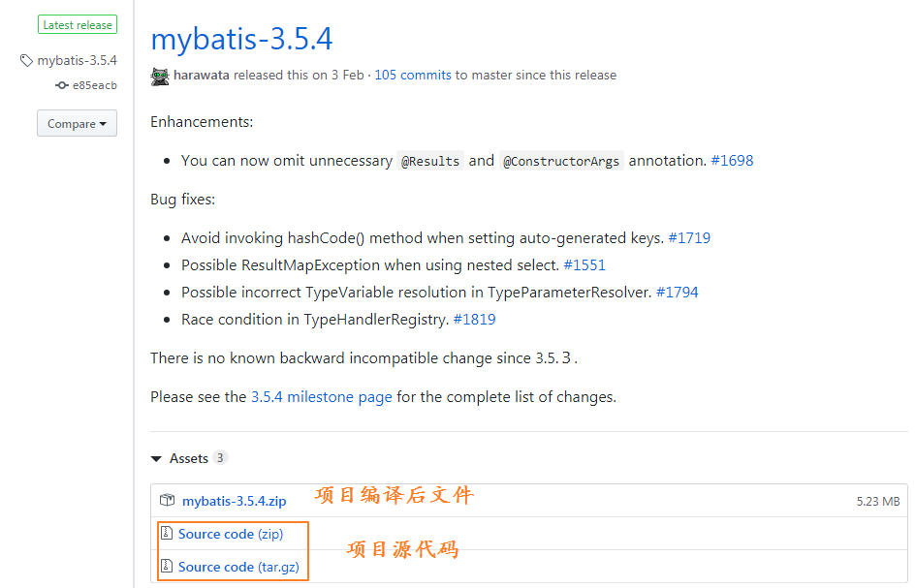Click the package icon beside mybatis-3.5.4.zip
916x588 pixels.
pos(167,500)
